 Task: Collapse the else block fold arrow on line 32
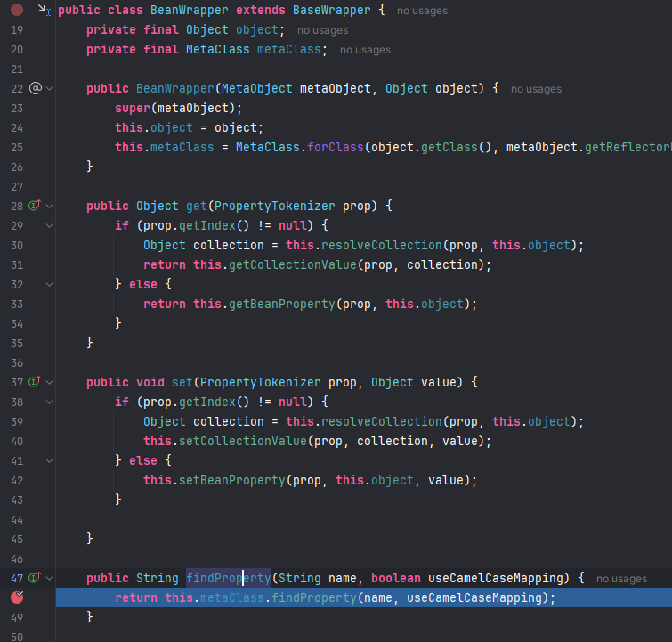pos(49,284)
